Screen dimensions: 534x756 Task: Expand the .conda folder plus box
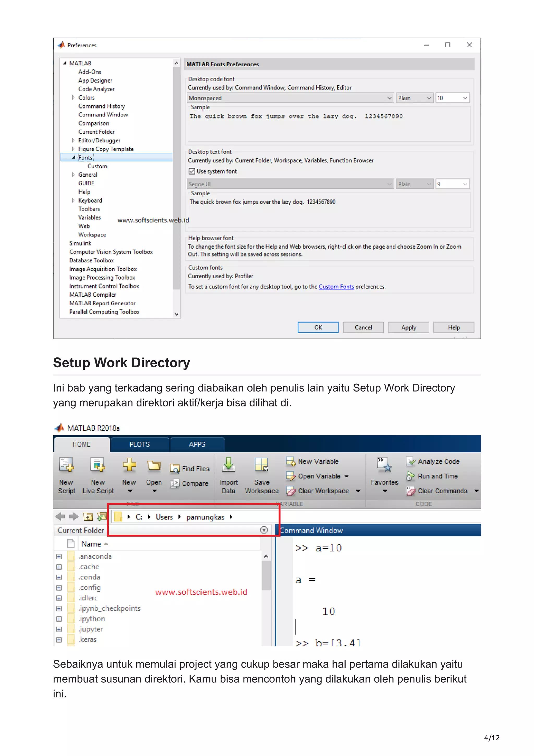tap(59, 577)
